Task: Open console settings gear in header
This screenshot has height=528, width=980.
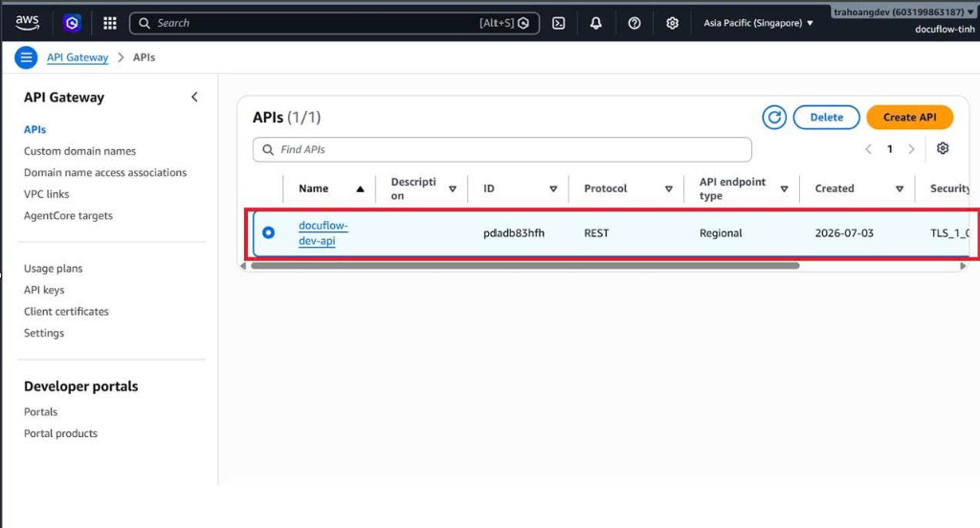Action: (x=673, y=23)
